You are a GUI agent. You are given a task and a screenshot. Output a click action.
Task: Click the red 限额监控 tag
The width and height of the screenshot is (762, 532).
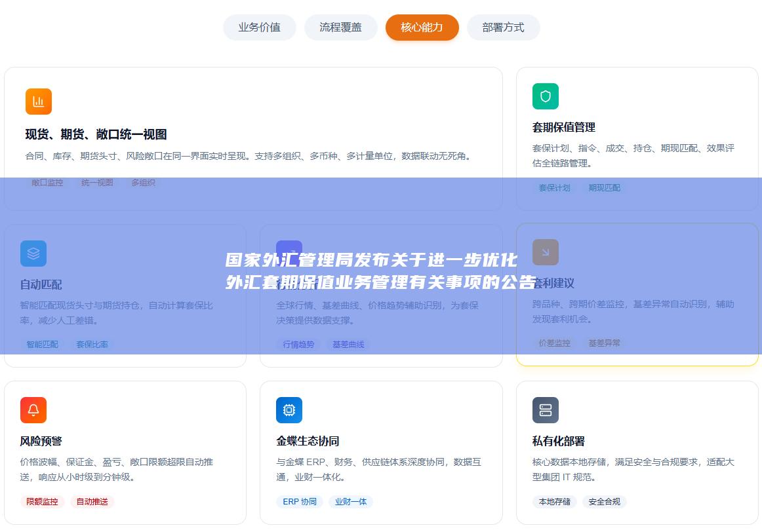point(42,502)
